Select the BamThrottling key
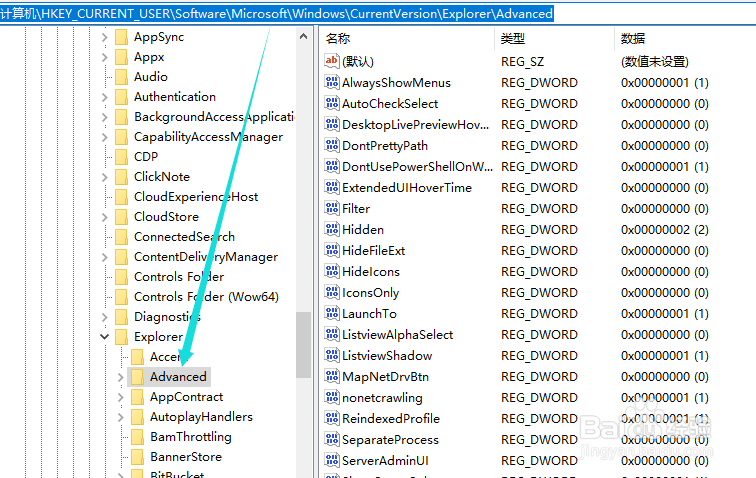Screen dimensions: 756x478 190,437
